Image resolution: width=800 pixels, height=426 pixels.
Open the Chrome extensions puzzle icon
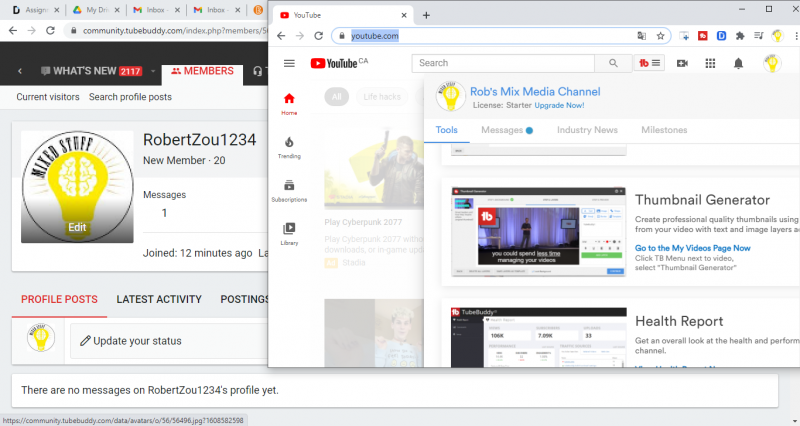point(739,36)
